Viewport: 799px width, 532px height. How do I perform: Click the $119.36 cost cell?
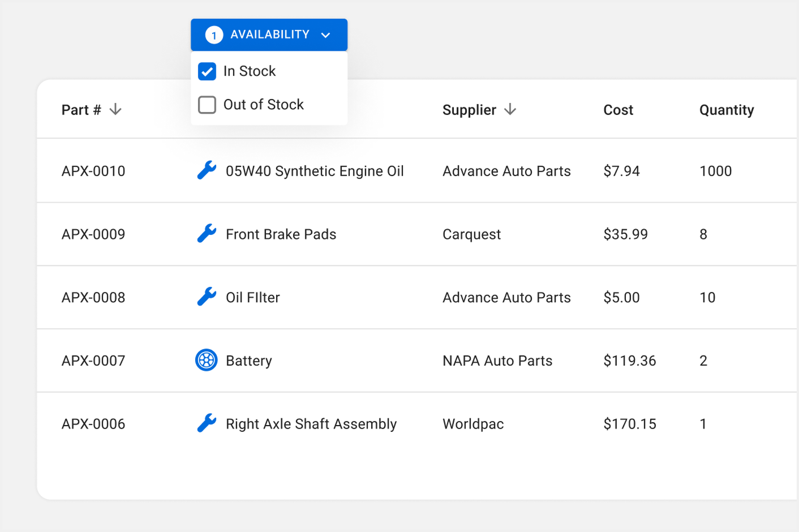point(629,361)
